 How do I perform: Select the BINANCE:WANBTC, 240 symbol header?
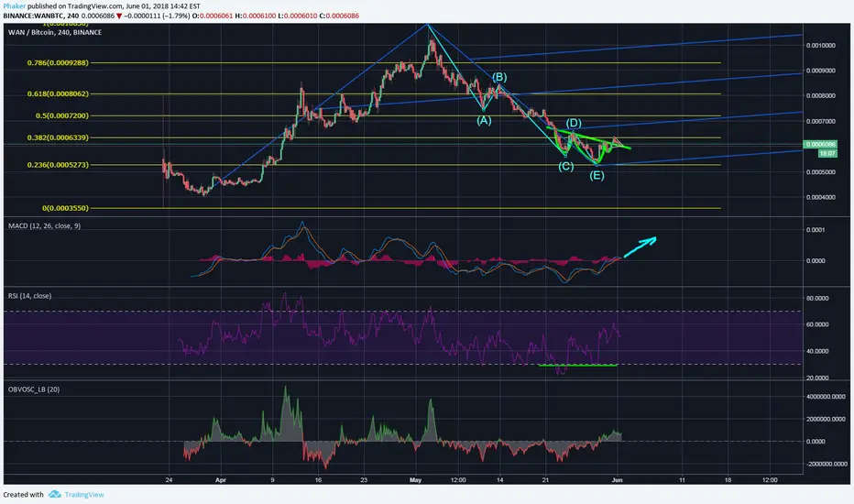pyautogui.click(x=41, y=16)
